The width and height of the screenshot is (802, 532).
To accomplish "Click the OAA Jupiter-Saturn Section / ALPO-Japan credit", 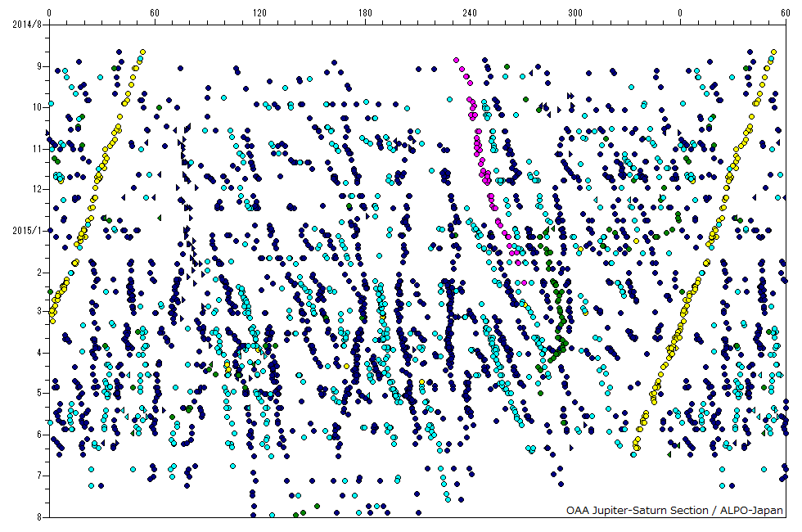I will (674, 510).
